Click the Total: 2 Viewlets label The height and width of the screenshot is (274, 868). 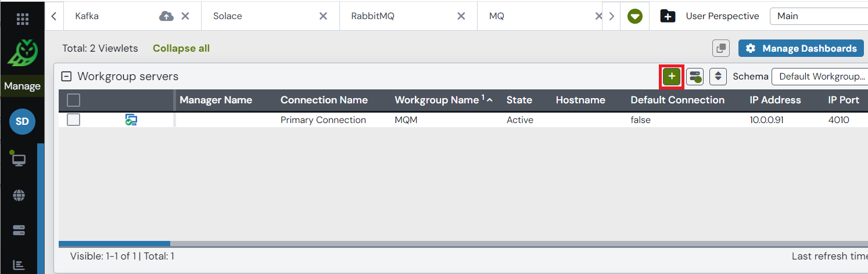(x=99, y=49)
